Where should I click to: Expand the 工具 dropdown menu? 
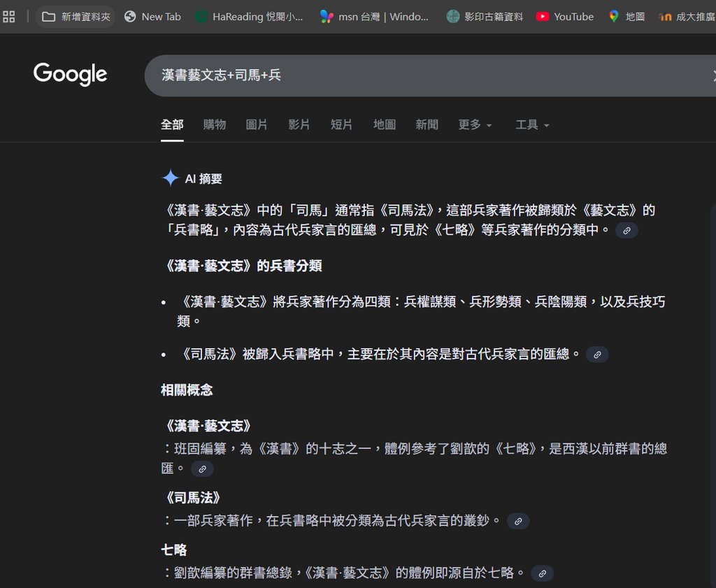tap(532, 124)
